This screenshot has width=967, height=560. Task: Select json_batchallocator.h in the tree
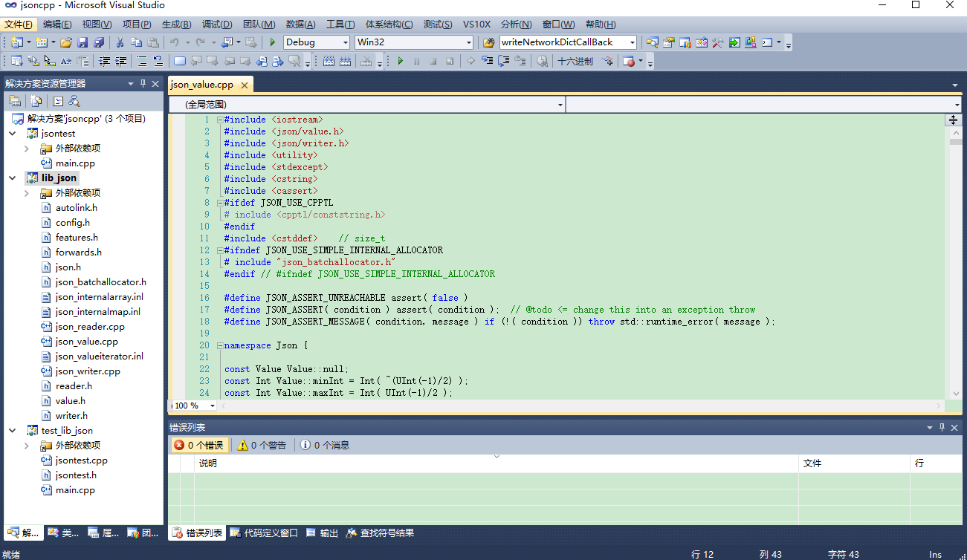point(101,282)
